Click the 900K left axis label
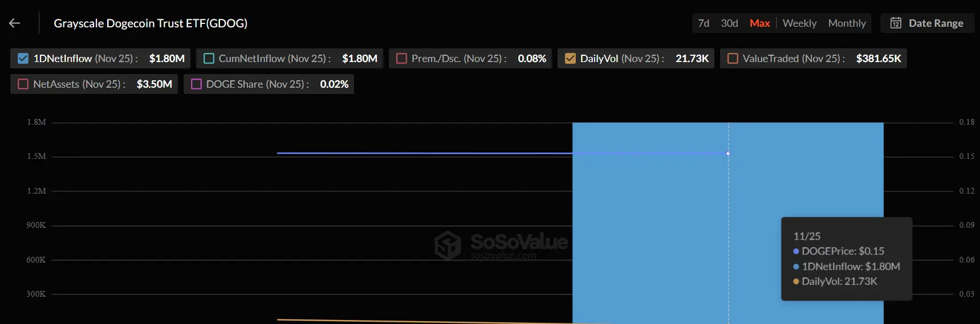980x324 pixels. click(x=36, y=225)
